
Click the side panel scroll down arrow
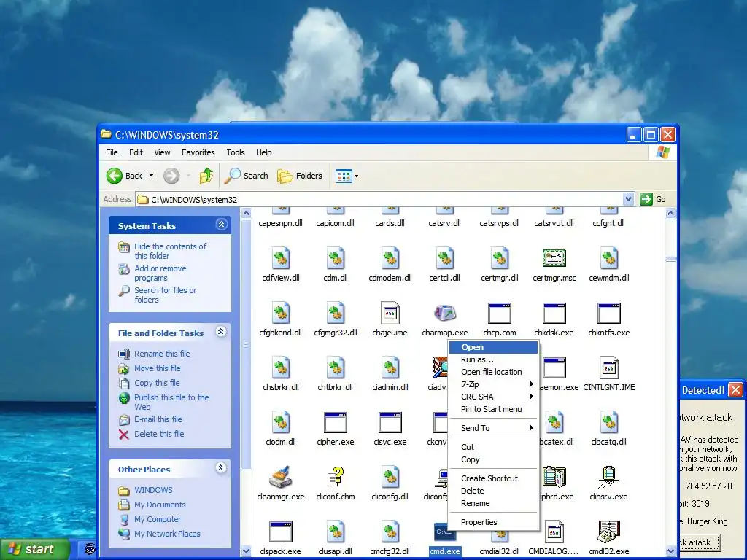point(247,551)
